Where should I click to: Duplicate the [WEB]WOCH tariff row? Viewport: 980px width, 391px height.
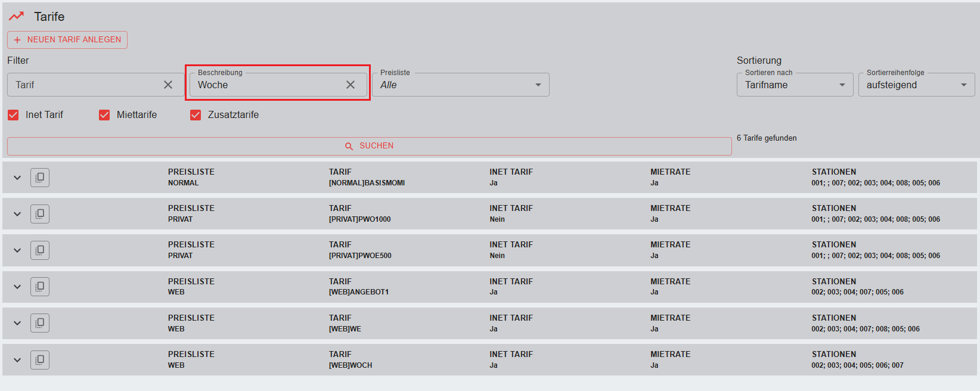[x=40, y=360]
